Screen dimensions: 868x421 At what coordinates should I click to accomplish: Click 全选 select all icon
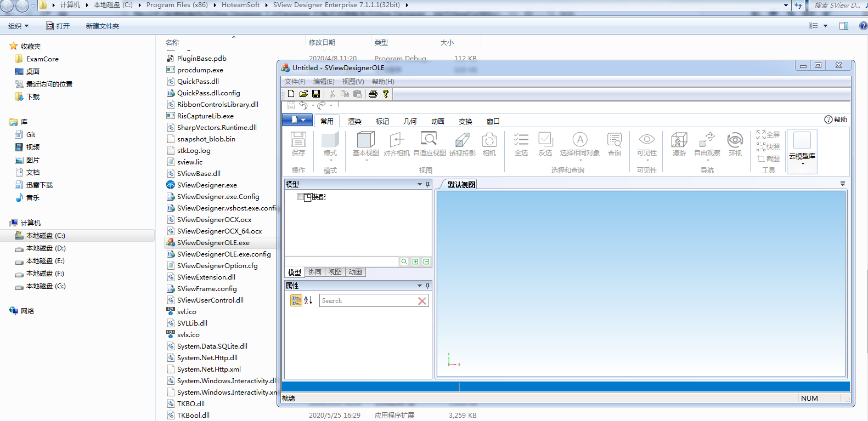521,144
